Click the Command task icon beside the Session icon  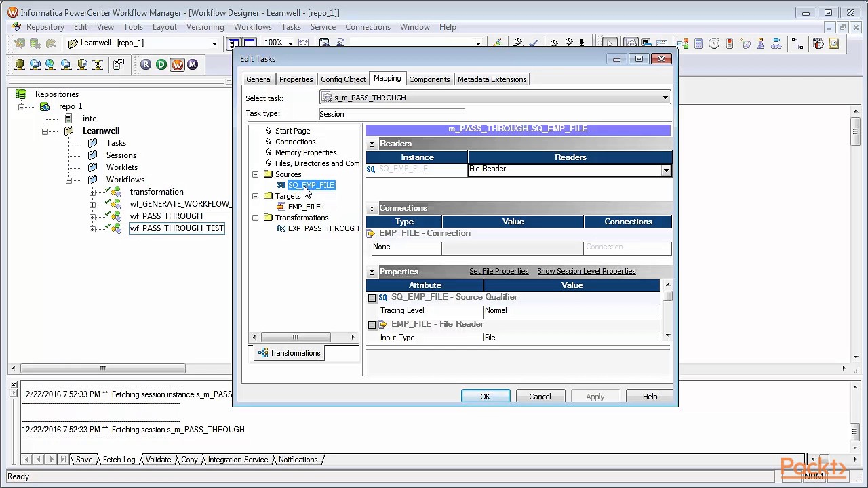(x=646, y=43)
